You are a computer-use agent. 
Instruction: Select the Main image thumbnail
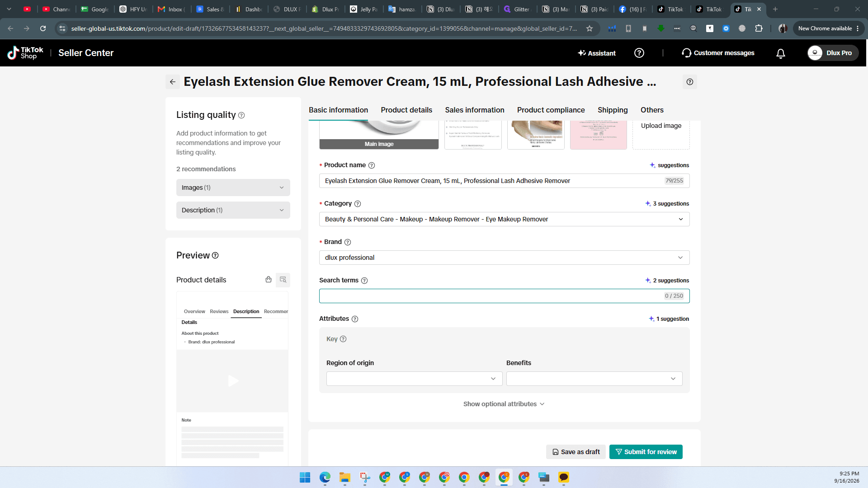point(379,135)
